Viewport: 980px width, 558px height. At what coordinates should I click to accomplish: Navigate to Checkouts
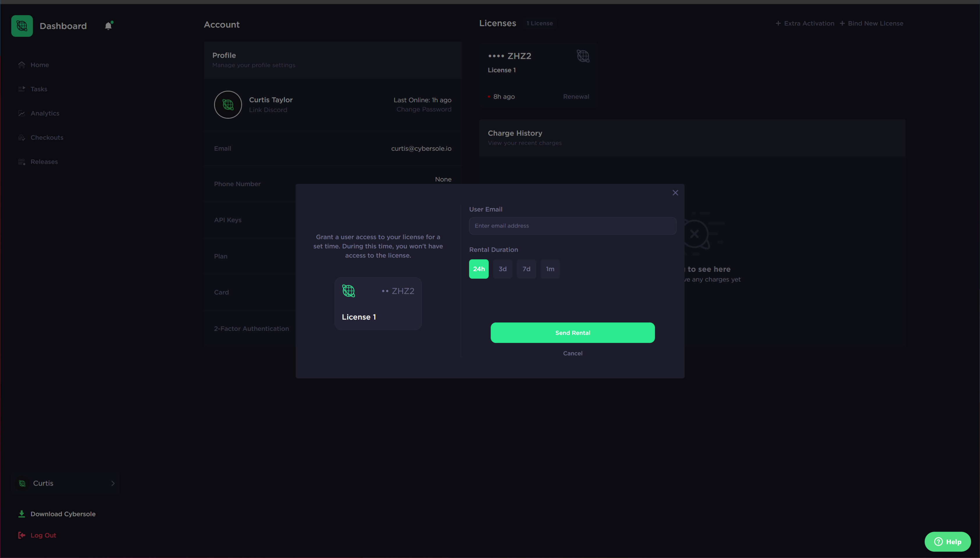click(x=47, y=137)
